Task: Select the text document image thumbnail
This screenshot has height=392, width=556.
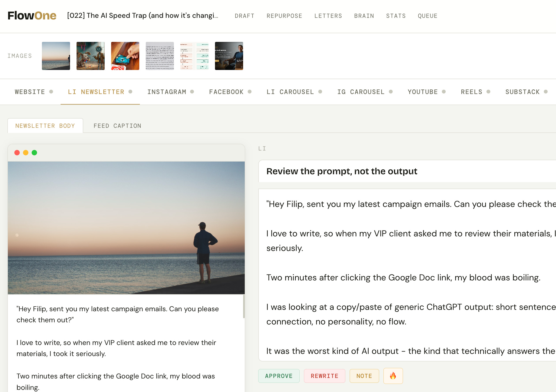Action: [x=160, y=56]
